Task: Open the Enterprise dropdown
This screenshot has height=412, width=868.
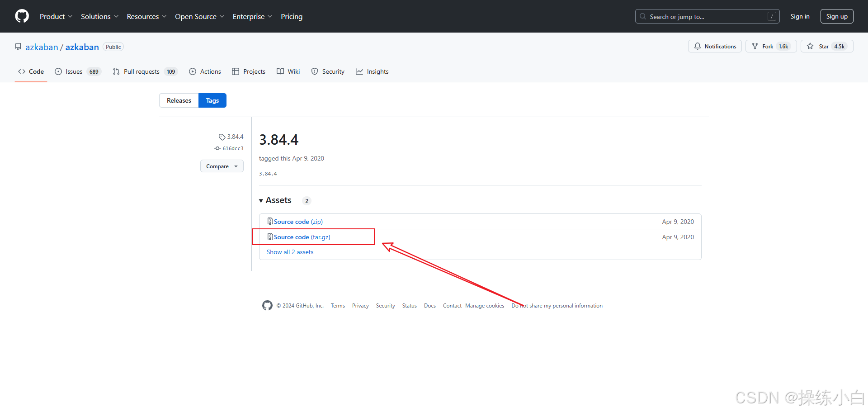Action: pos(252,16)
